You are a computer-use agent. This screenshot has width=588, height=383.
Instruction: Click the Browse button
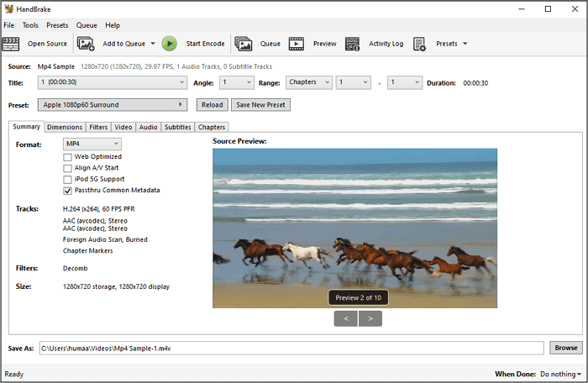coord(565,348)
